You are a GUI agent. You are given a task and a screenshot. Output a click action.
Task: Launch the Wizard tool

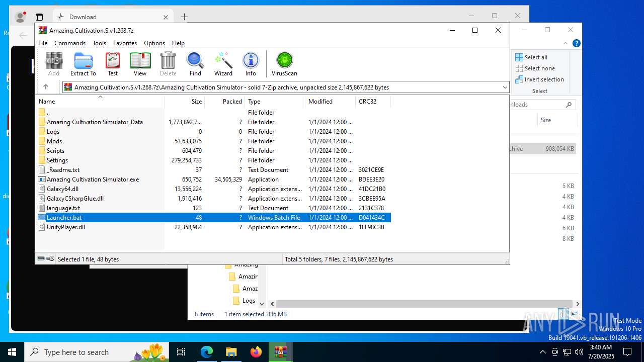coord(223,64)
